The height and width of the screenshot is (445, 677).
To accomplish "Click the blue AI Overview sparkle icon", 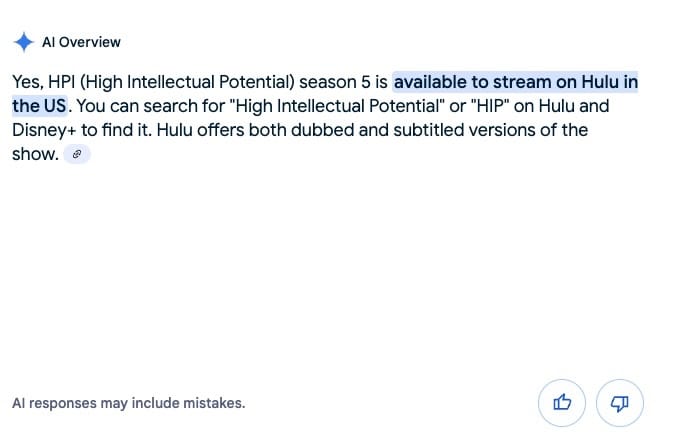I will [24, 42].
